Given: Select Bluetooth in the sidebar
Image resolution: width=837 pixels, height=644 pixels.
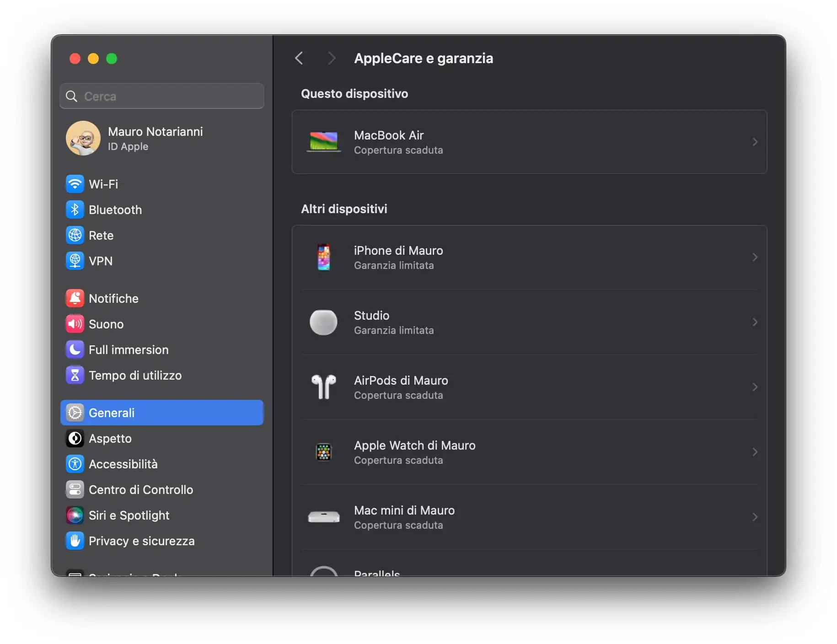Looking at the screenshot, I should [x=115, y=209].
